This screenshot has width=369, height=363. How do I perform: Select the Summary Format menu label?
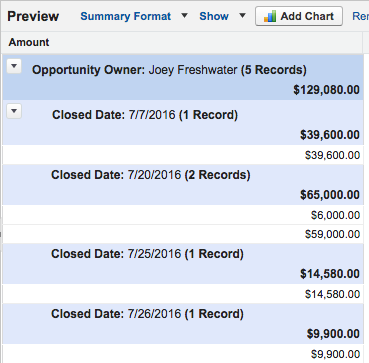pos(126,16)
